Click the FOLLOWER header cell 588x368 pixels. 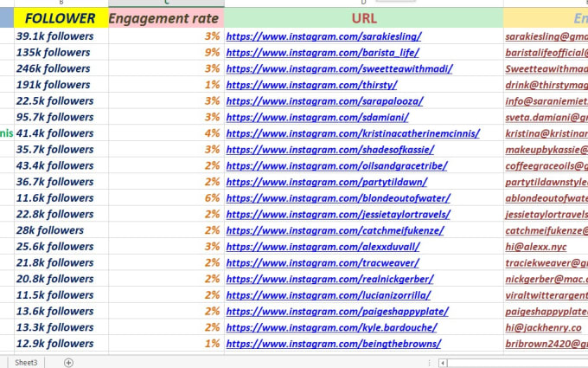[61, 18]
